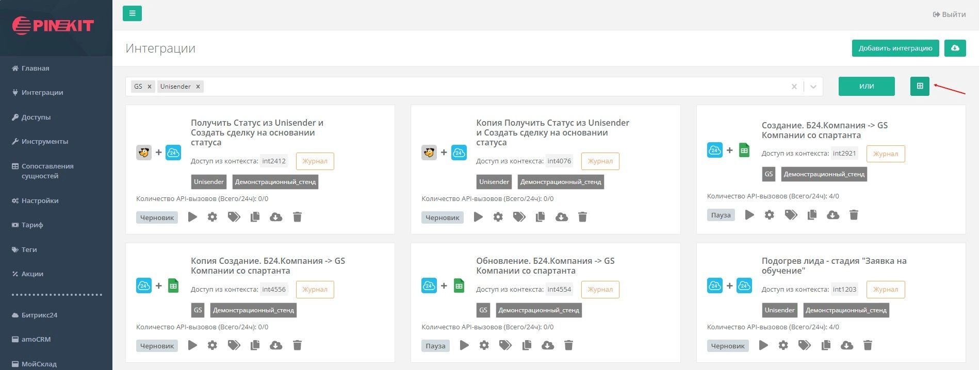The width and height of the screenshot is (980, 370).
Task: Go to Сопоставления сущностей sidebar item
Action: coord(47,171)
